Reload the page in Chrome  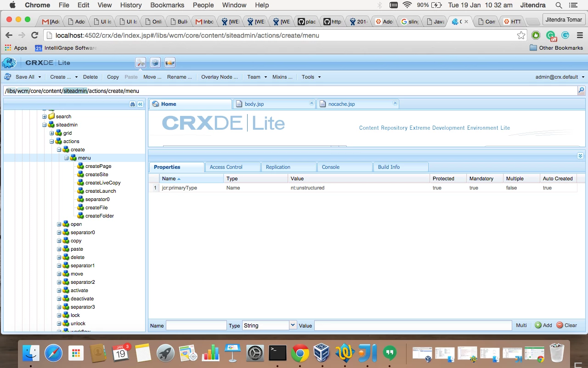coord(34,35)
